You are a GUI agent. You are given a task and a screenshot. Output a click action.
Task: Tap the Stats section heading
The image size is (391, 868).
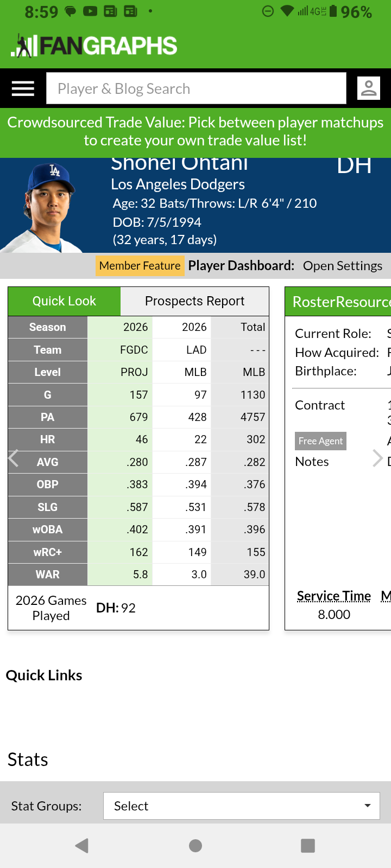pos(28,759)
